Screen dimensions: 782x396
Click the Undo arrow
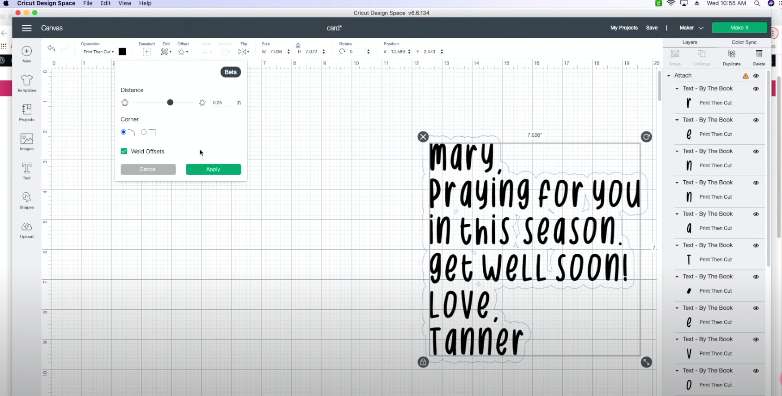pos(51,48)
